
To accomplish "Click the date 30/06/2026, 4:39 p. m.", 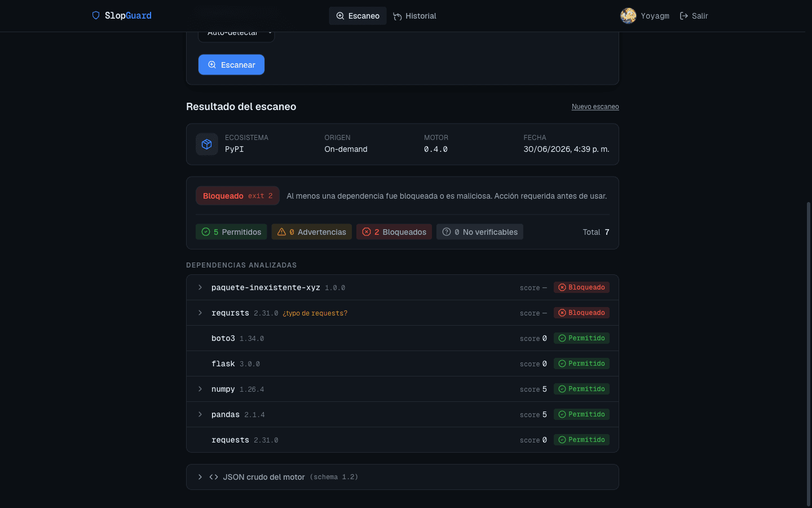I will pos(566,149).
